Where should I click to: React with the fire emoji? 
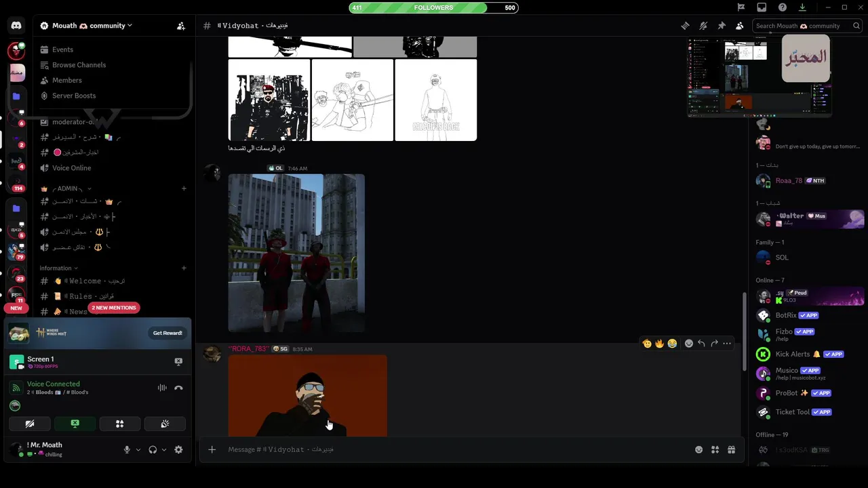point(659,344)
